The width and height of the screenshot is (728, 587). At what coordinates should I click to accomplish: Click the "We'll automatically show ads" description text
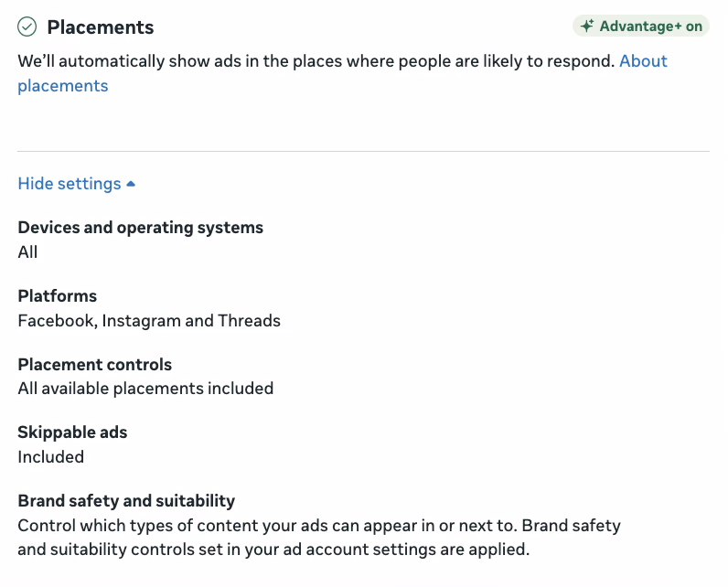(316, 61)
